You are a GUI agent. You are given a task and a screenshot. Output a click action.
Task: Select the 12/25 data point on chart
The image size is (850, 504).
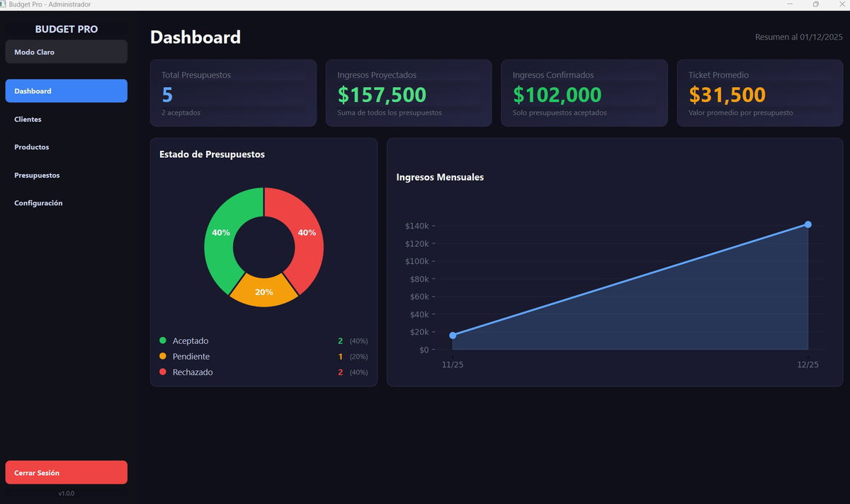click(808, 224)
